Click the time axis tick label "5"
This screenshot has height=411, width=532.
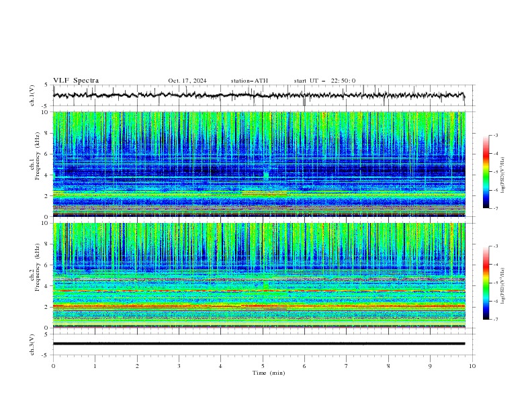pos(263,366)
